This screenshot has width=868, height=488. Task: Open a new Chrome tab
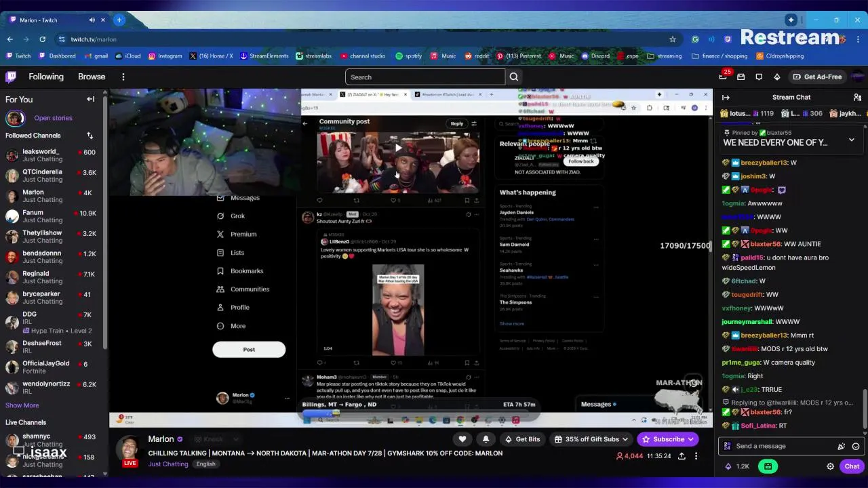click(x=119, y=20)
